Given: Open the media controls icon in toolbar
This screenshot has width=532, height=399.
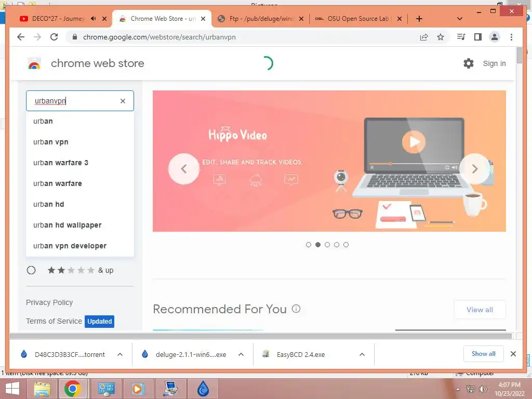Looking at the screenshot, I should (x=461, y=37).
